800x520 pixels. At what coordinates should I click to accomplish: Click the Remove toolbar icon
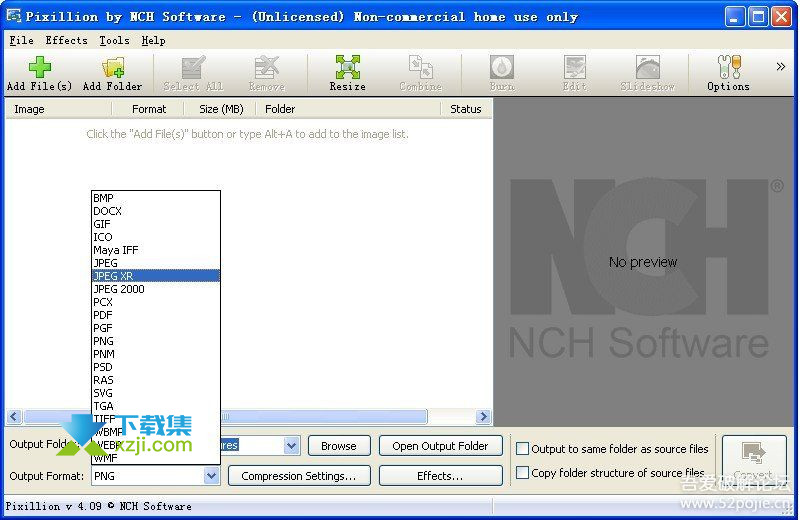point(266,73)
